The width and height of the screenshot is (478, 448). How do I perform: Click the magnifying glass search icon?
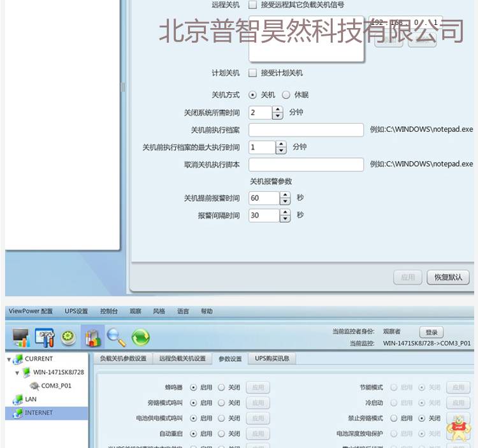point(117,338)
